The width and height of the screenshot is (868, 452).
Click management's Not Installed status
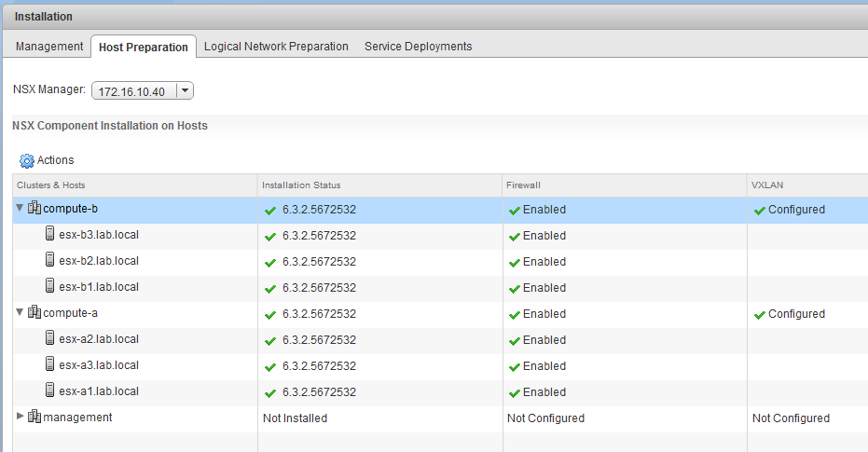pyautogui.click(x=295, y=418)
